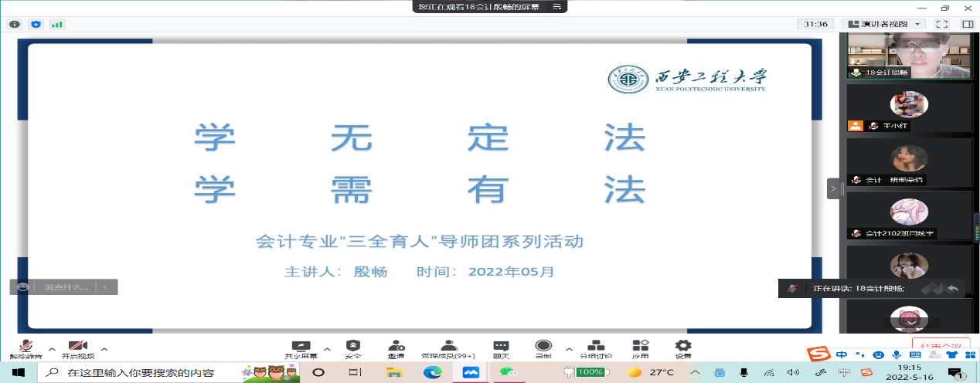Open meeting Settings gear icon
980x383 pixels.
point(683,347)
